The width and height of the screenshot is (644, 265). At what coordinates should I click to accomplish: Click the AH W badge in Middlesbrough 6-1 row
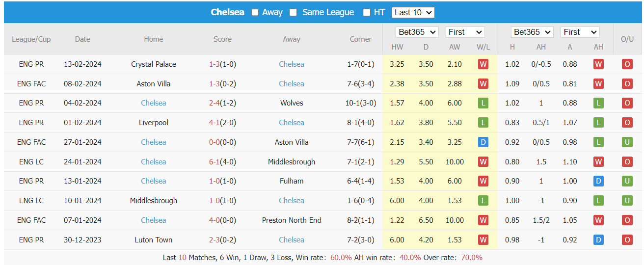pyautogui.click(x=598, y=162)
